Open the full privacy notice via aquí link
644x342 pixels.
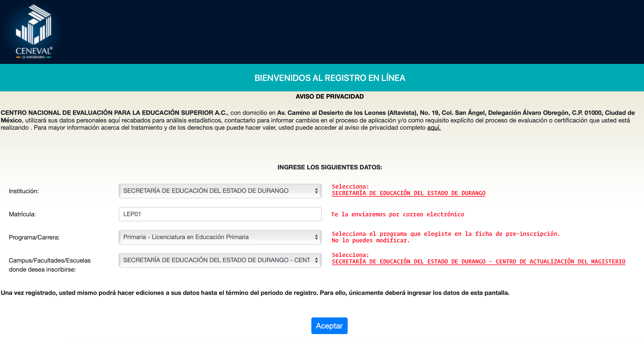coord(434,128)
